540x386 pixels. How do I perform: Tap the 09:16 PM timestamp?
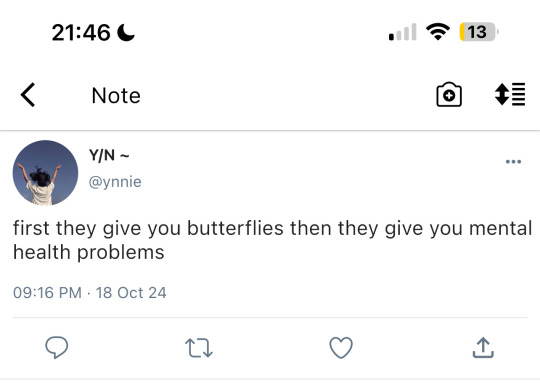[x=48, y=293]
